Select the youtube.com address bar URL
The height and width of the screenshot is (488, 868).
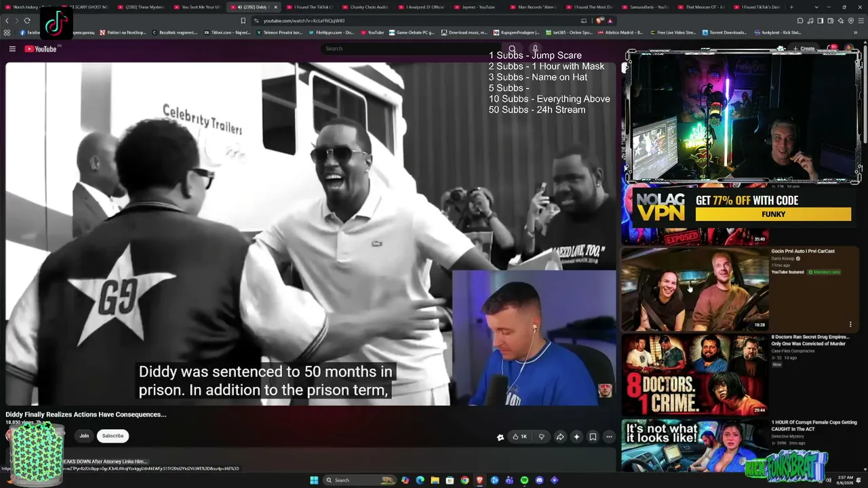coord(304,21)
